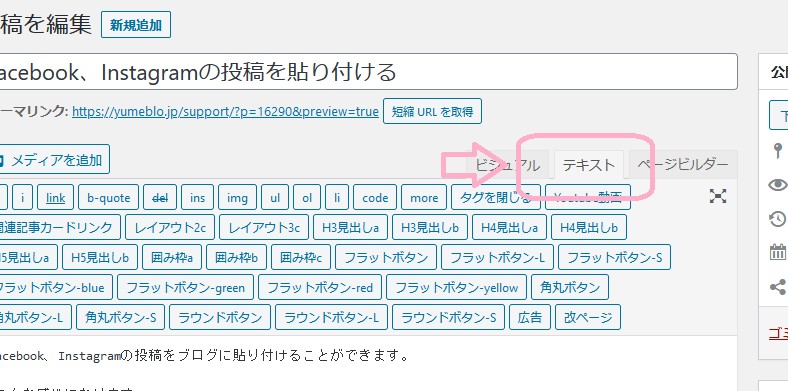This screenshot has width=788, height=391.
Task: Click フラットボタン-green button
Action: (x=185, y=287)
